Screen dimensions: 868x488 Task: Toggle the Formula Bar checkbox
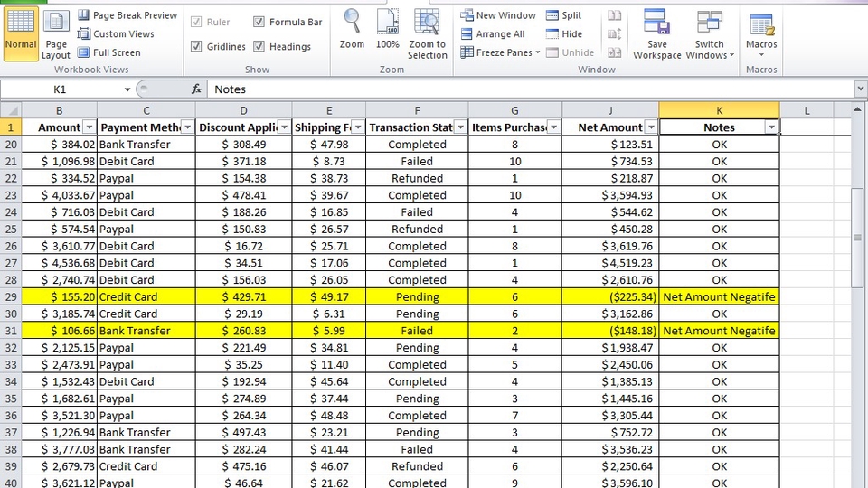(259, 22)
